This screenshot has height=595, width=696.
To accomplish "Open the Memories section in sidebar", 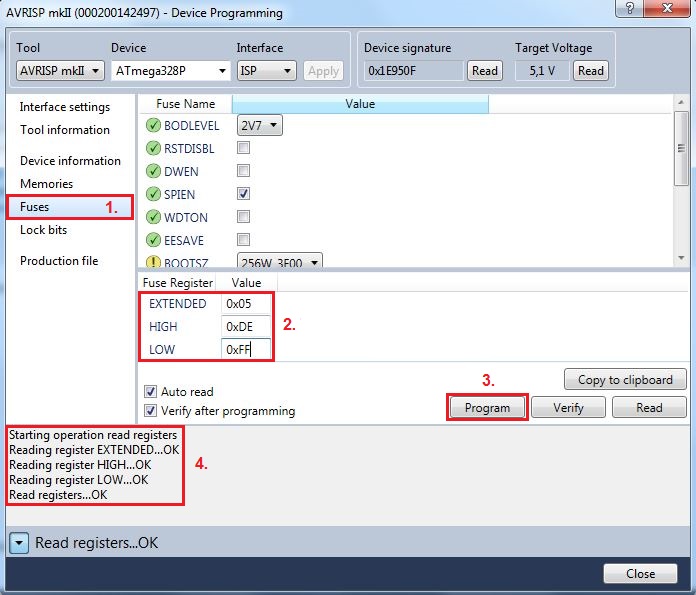I will pyautogui.click(x=46, y=184).
